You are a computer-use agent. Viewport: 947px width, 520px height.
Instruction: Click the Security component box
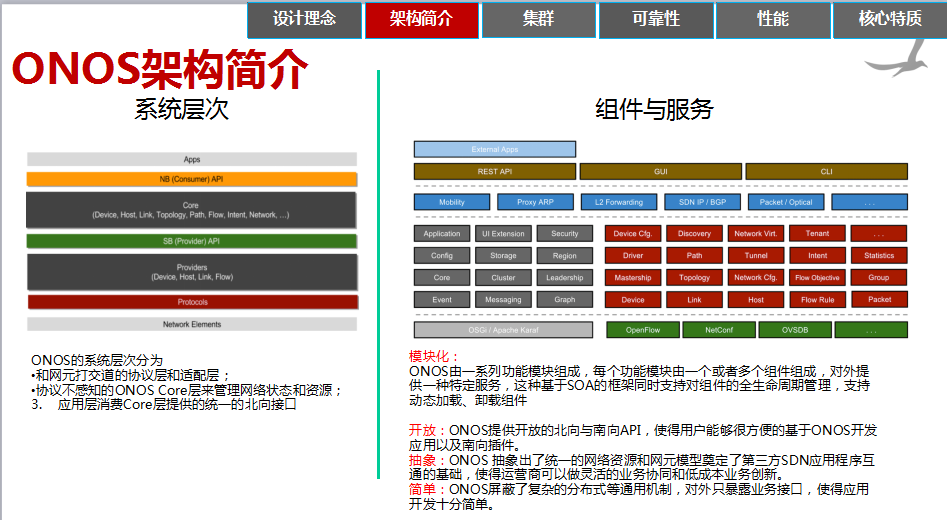tap(565, 234)
